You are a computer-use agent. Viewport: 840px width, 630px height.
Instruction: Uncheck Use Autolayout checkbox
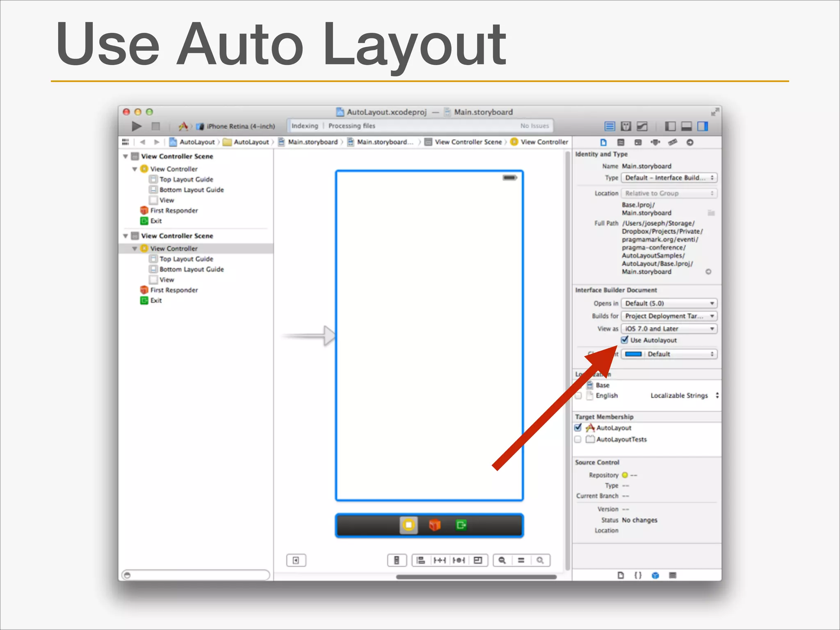(625, 340)
